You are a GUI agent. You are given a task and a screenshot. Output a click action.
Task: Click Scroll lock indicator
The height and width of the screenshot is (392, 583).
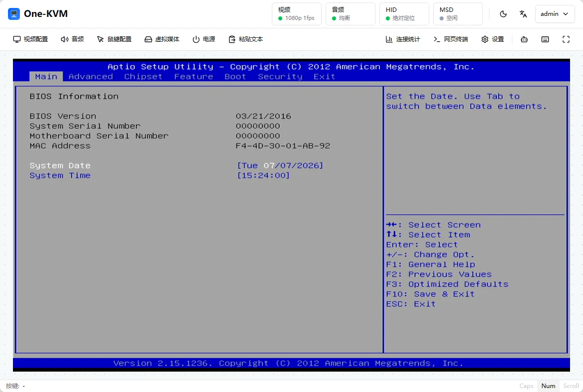(571, 386)
